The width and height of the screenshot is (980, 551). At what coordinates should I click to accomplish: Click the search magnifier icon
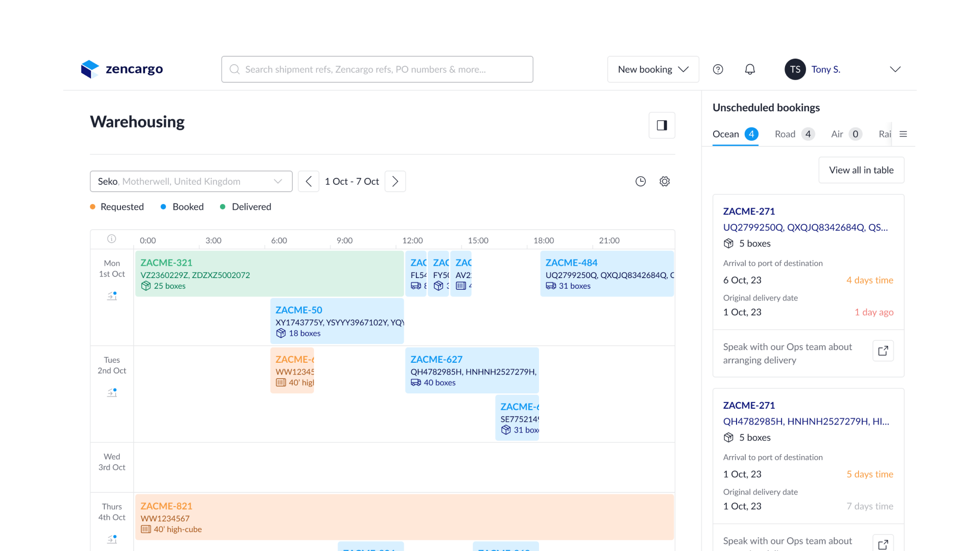click(x=234, y=69)
